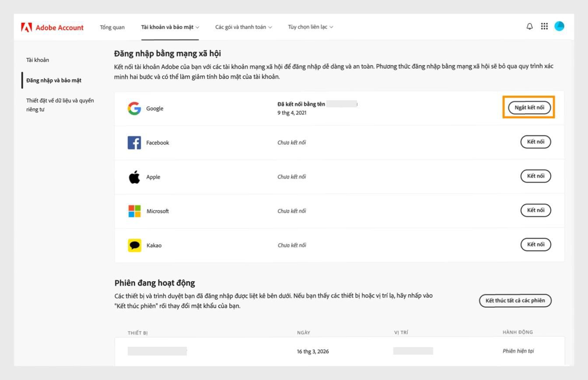Disconnect Google with Ngắt kết nối
This screenshot has width=588, height=380.
[x=529, y=108]
